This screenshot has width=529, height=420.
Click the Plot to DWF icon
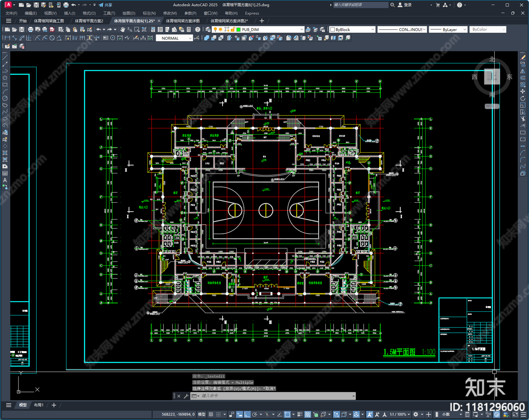pyautogui.click(x=52, y=29)
